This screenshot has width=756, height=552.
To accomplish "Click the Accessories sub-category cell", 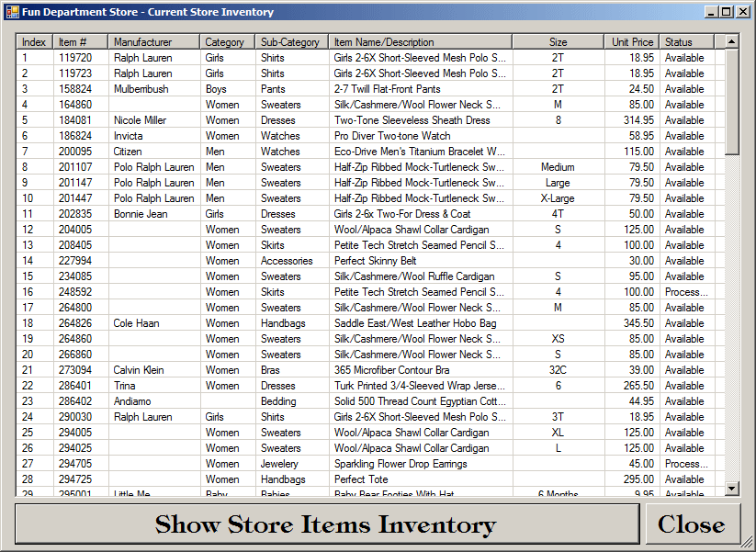I will click(287, 261).
